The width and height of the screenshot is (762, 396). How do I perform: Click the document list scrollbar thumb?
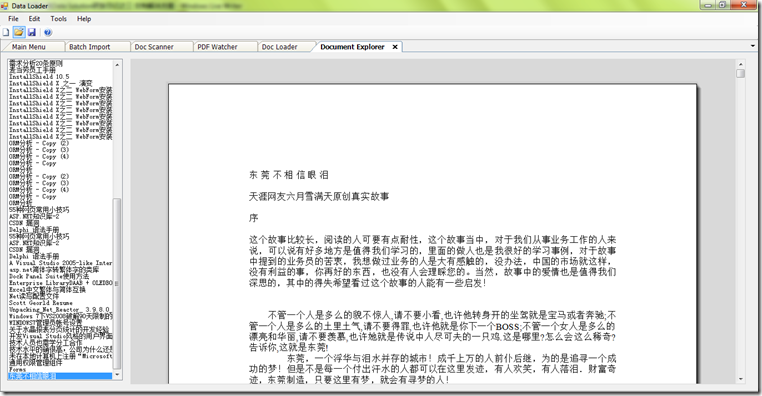pyautogui.click(x=117, y=283)
